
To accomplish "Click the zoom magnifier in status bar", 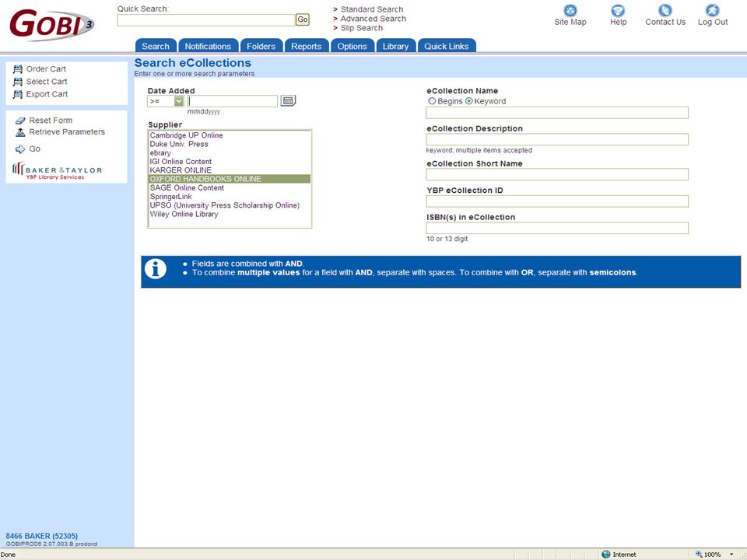I will [x=699, y=555].
